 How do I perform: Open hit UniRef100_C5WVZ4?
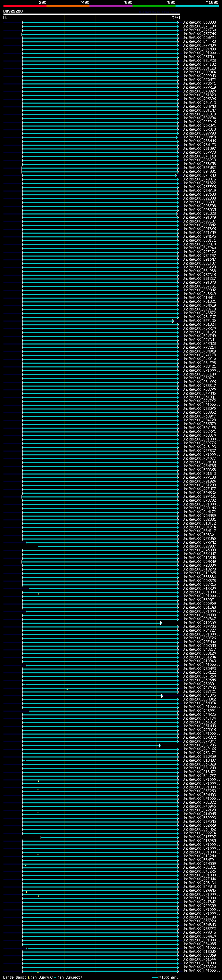[199, 38]
